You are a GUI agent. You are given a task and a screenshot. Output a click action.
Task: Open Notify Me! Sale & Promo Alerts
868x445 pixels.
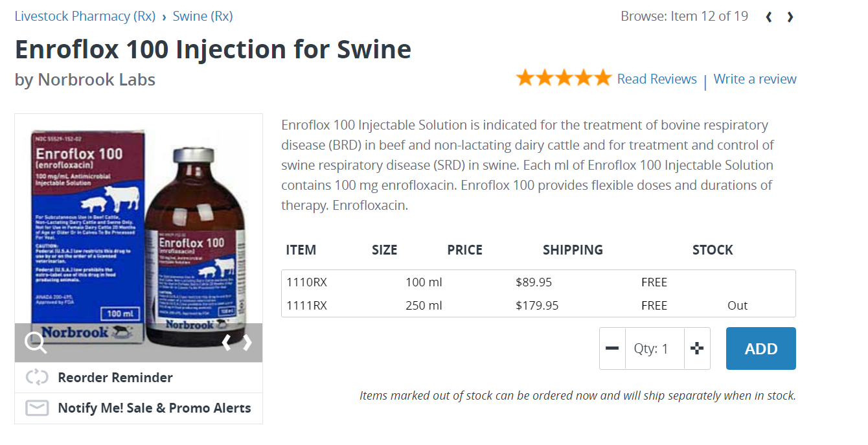[154, 408]
